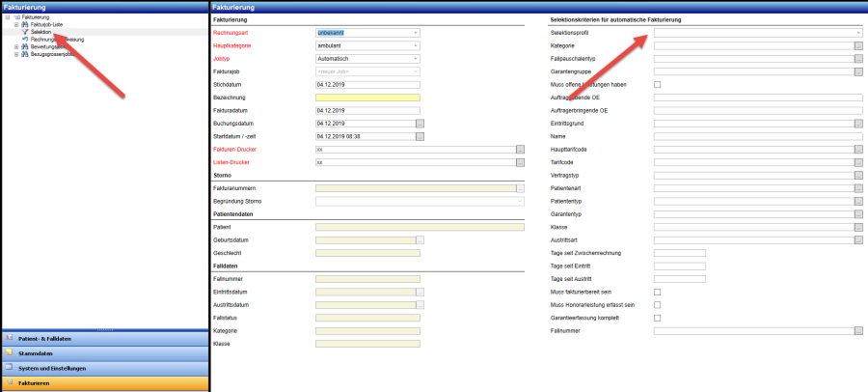Click the Patient field under Patientendaten
The width and height of the screenshot is (868, 392).
(x=420, y=227)
